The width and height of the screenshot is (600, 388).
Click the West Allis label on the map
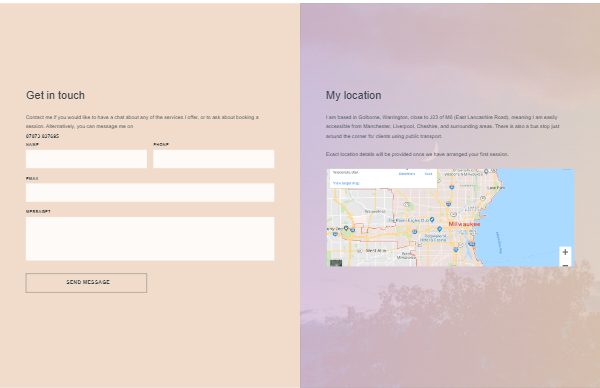click(x=376, y=251)
